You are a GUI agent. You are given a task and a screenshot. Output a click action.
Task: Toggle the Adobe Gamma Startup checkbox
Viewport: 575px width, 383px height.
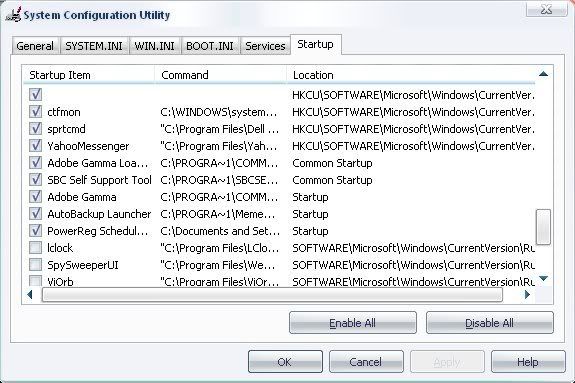pyautogui.click(x=35, y=197)
